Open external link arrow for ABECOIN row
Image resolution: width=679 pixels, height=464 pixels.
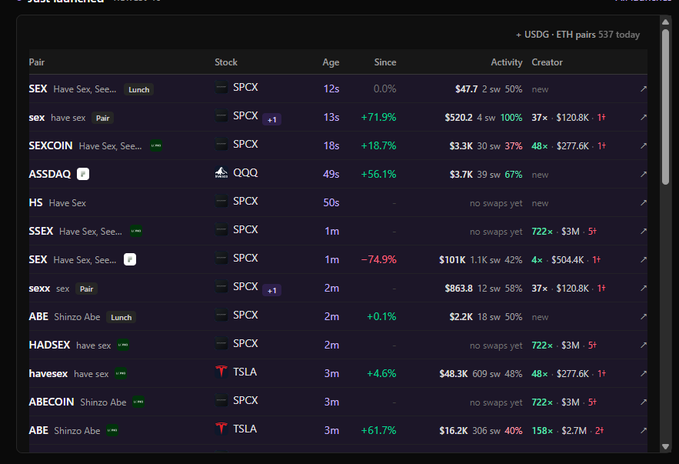643,402
